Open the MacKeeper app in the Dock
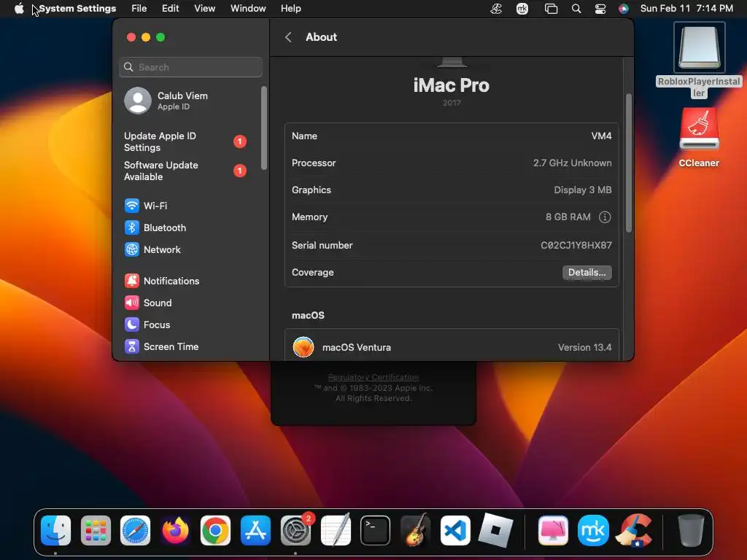Viewport: 747px width, 560px height. pos(593,530)
